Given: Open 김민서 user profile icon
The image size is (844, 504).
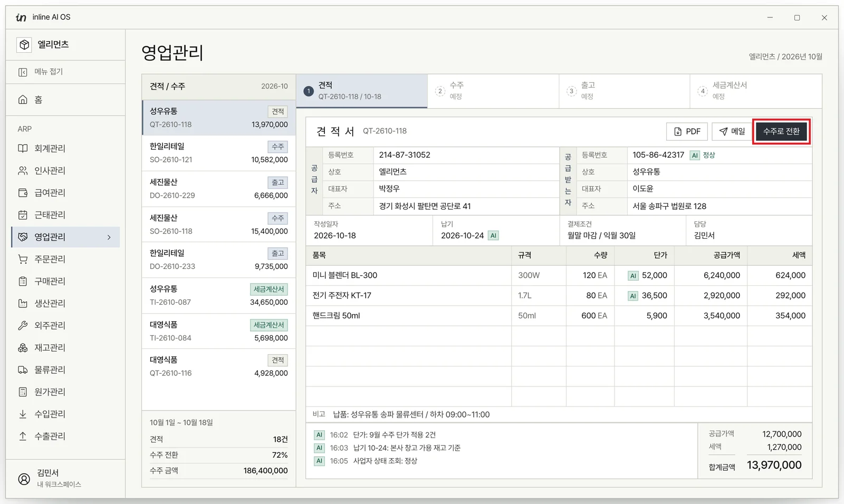Looking at the screenshot, I should pyautogui.click(x=24, y=479).
